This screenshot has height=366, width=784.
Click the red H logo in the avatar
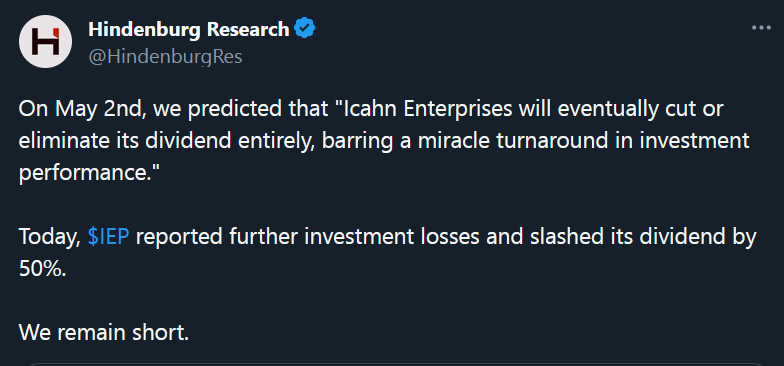pos(45,42)
